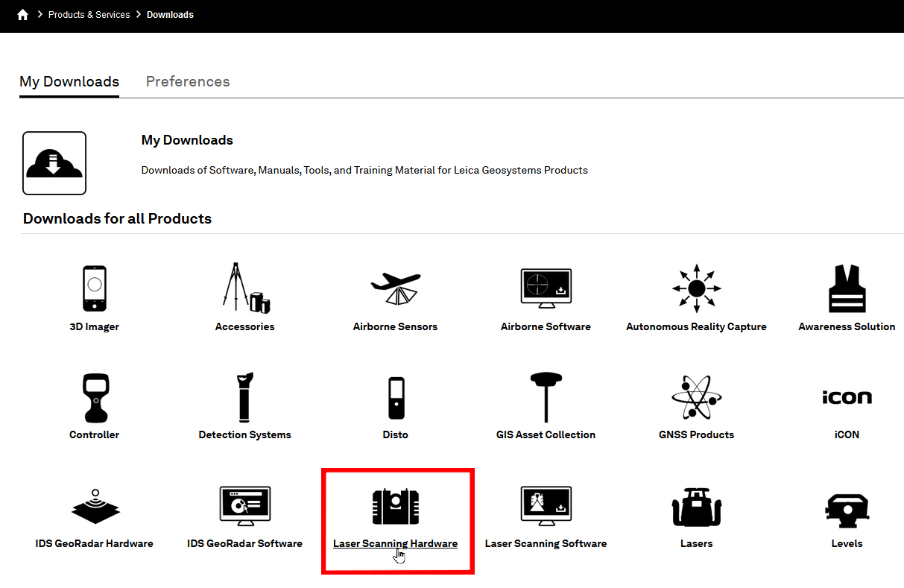Click the 3D Imager label
The image size is (904, 588).
coord(95,326)
